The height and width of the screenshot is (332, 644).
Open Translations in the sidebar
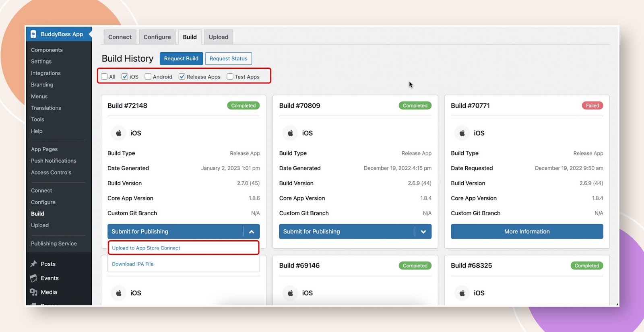pos(46,108)
